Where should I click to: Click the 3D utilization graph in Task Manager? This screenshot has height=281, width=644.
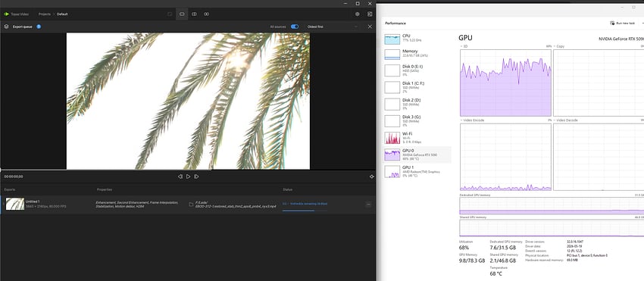click(505, 83)
